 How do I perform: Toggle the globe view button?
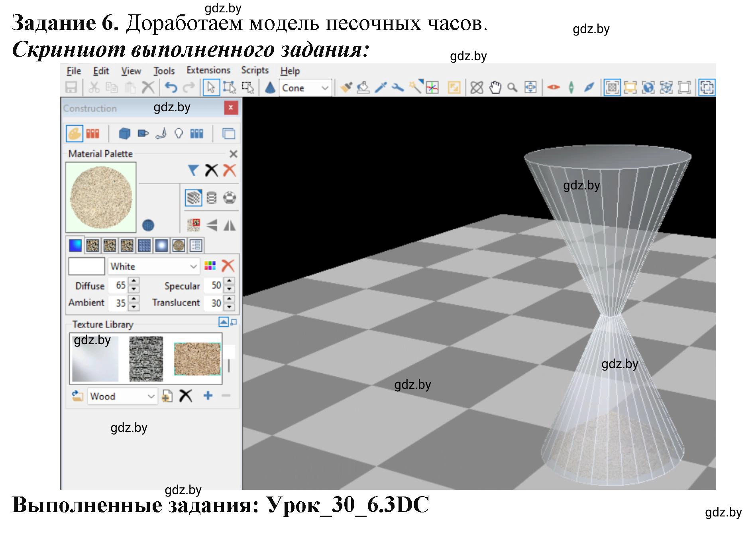[x=648, y=87]
